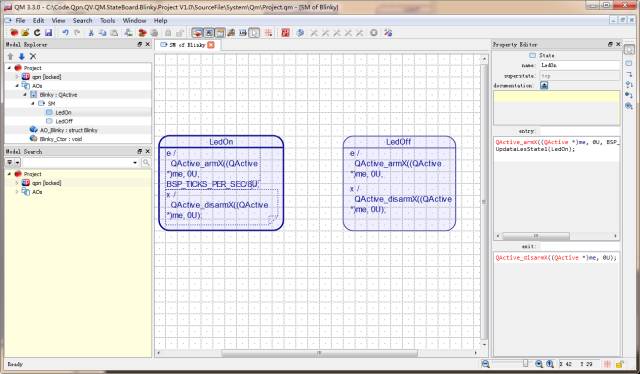Click the Generate Code icon in toolbar
This screenshot has width=640, height=374.
pyautogui.click(x=300, y=33)
